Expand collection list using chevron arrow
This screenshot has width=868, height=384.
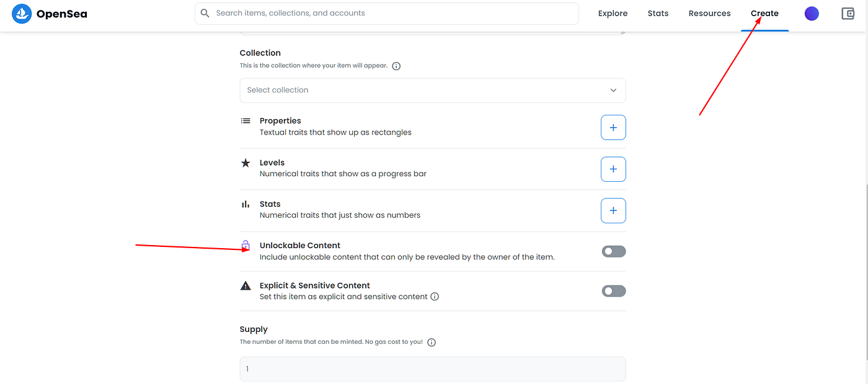pos(613,90)
